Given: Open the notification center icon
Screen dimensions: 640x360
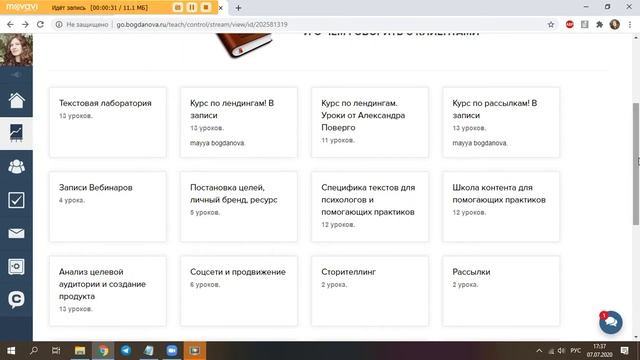Looking at the screenshot, I should coord(624,351).
